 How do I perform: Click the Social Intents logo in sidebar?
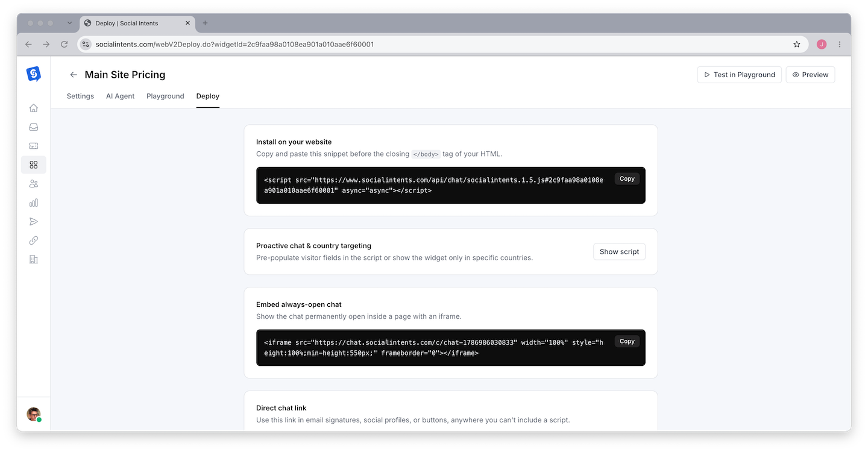coord(34,74)
